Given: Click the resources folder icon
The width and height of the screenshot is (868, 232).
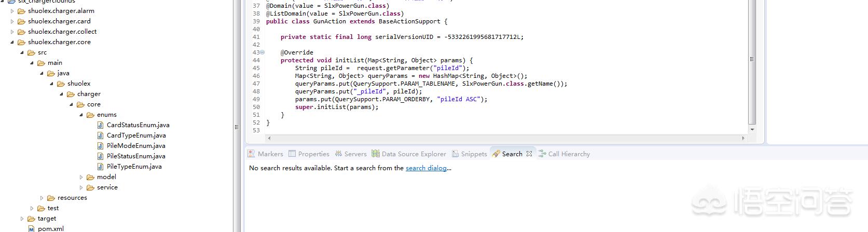Looking at the screenshot, I should point(51,198).
